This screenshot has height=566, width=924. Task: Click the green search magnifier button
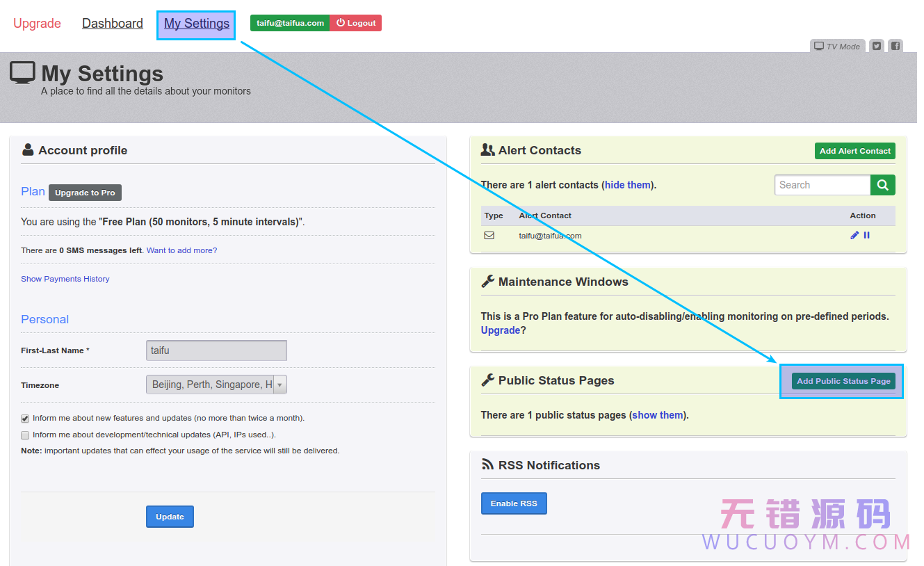[882, 185]
